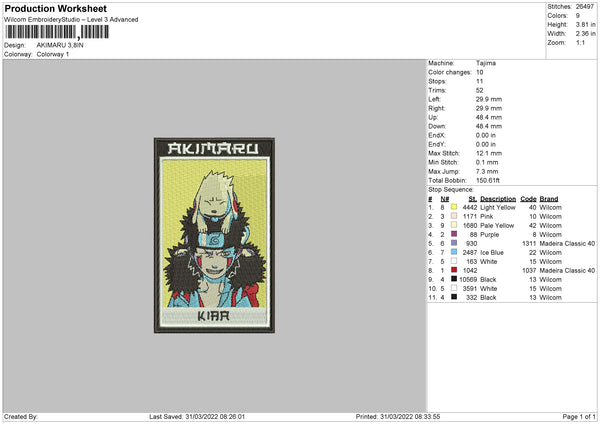
Task: Select the Pink thread color swatch
Action: pos(454,216)
